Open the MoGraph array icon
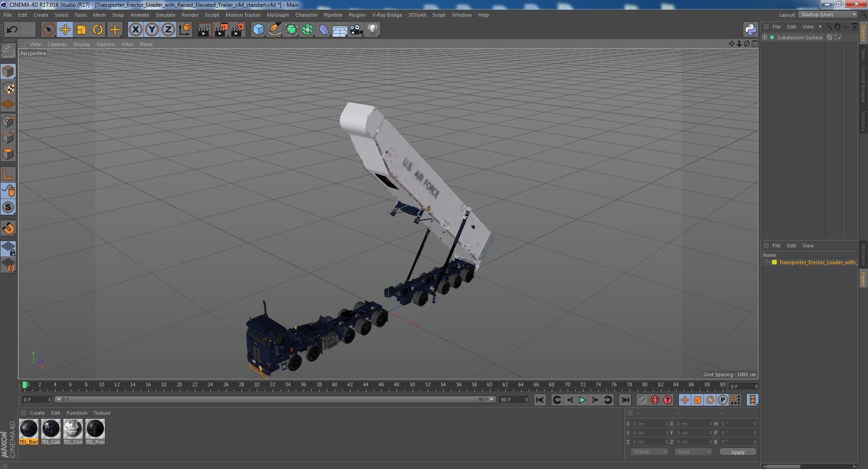868x469 pixels. (x=308, y=30)
